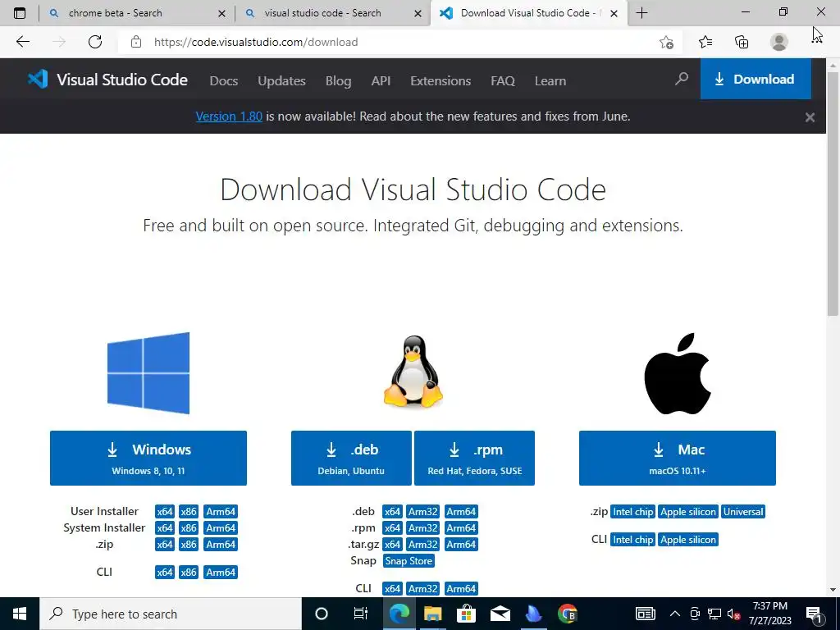Open the Updates menu item
This screenshot has height=630, width=840.
[x=282, y=81]
